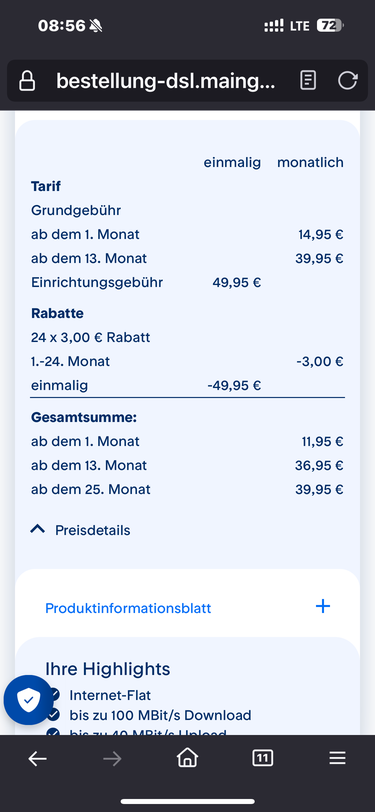Viewport: 375px width, 812px height.
Task: Tap the blue shield privacy badge
Action: (28, 700)
